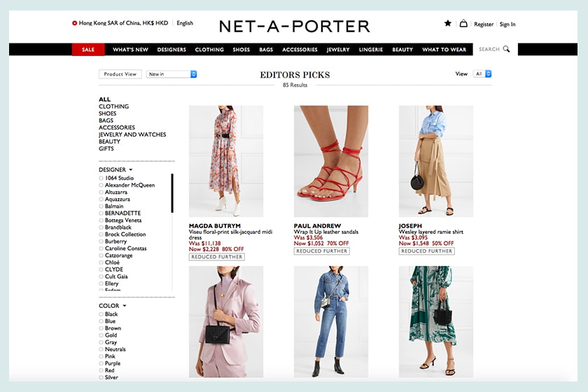Collapse the COLOR filter section
The width and height of the screenshot is (588, 392).
[125, 306]
